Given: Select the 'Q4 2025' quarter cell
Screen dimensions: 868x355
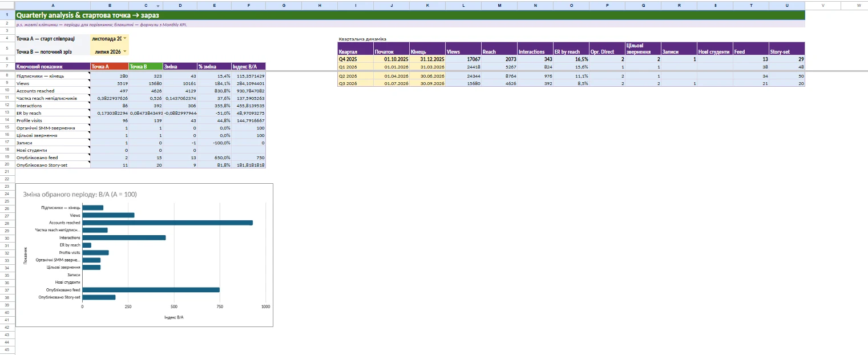Looking at the screenshot, I should click(x=356, y=59).
